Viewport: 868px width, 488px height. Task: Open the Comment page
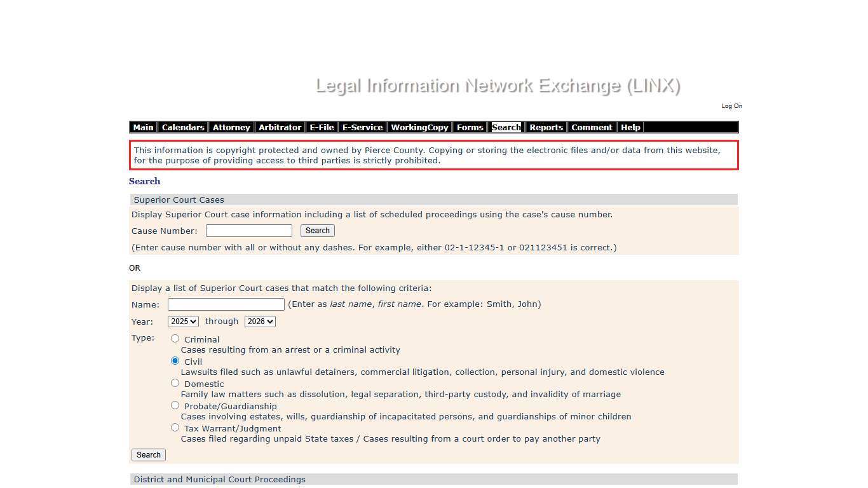pyautogui.click(x=592, y=127)
